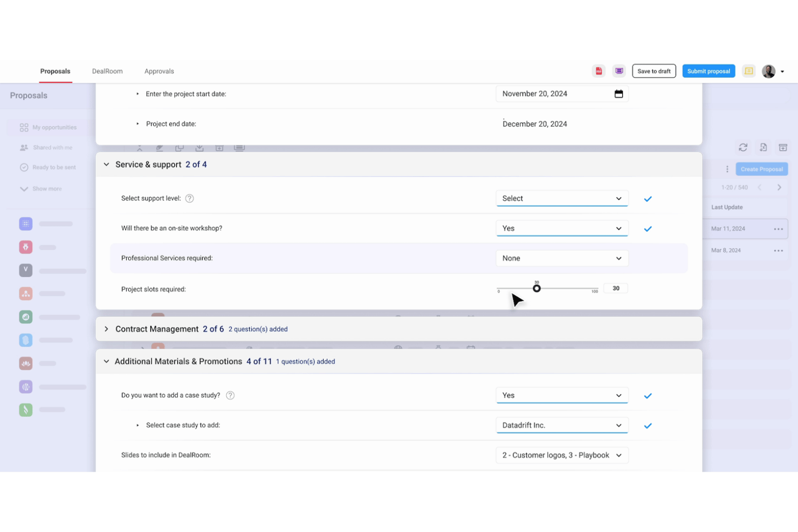798x532 pixels.
Task: Click the Project slots value field showing 30
Action: pos(616,288)
